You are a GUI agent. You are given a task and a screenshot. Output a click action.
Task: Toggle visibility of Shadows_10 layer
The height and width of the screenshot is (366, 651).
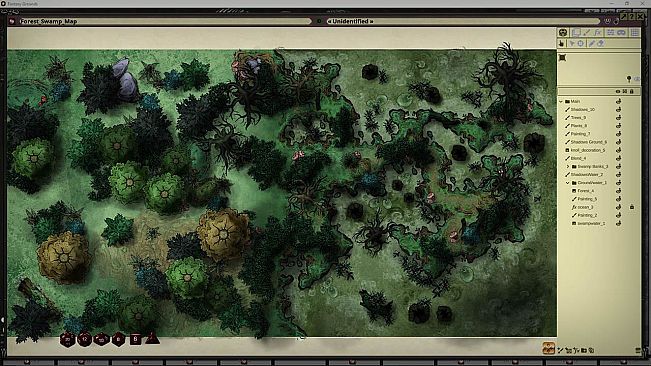coord(618,109)
